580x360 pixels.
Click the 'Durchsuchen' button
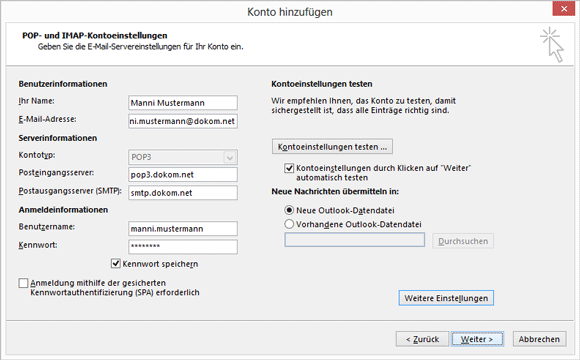463,241
